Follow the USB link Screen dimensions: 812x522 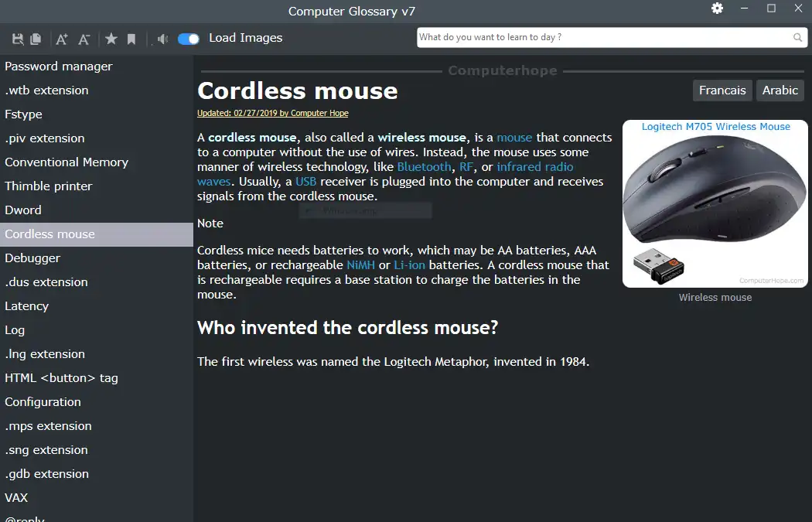click(305, 181)
